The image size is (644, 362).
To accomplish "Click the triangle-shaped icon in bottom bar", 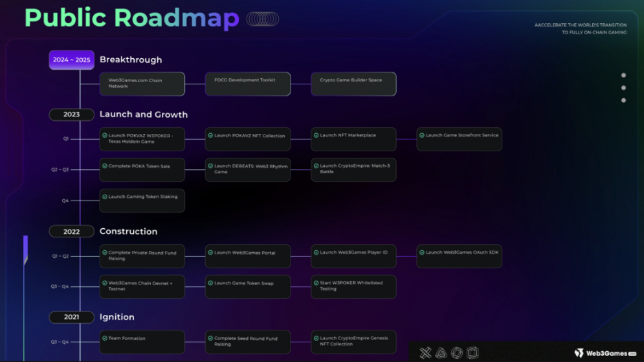I will pos(441,353).
